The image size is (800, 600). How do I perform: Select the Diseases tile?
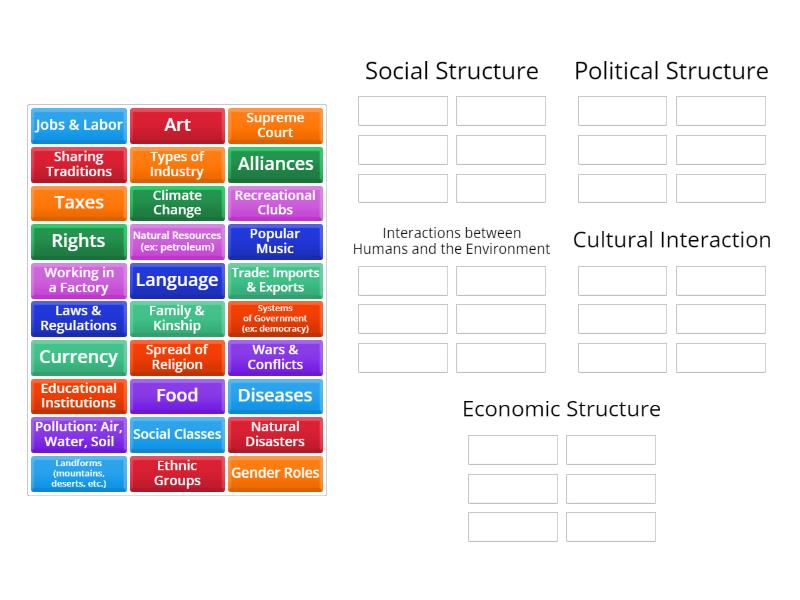pos(276,396)
